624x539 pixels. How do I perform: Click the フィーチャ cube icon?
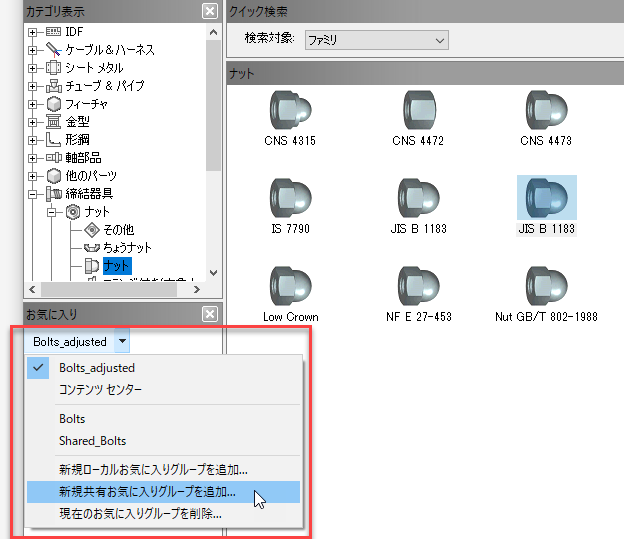click(x=53, y=104)
